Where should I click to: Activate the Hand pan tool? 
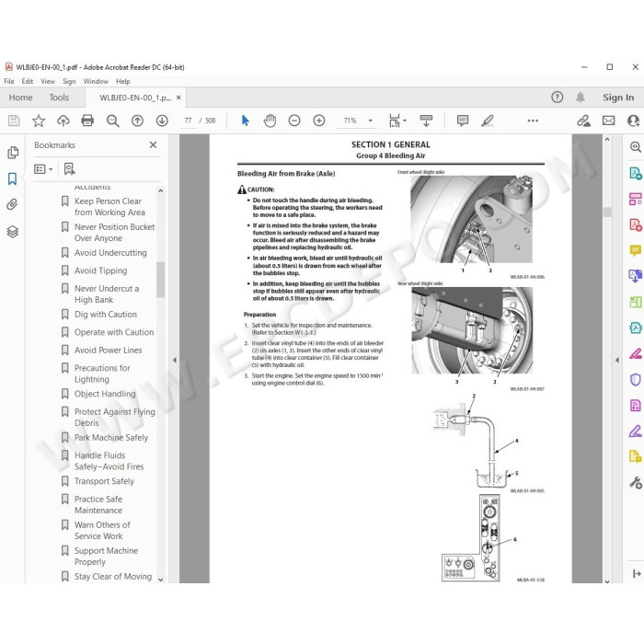click(270, 121)
